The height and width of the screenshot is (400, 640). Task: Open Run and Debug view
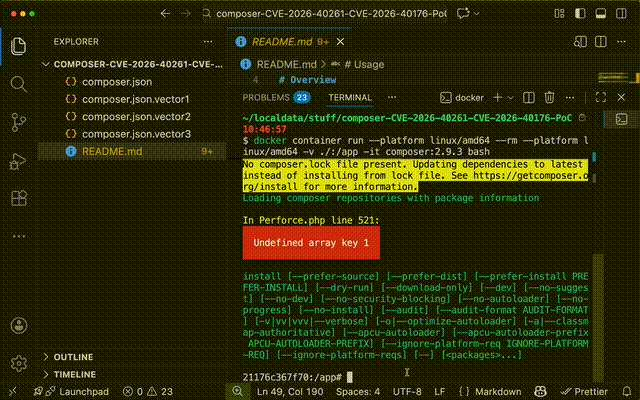tap(18, 161)
